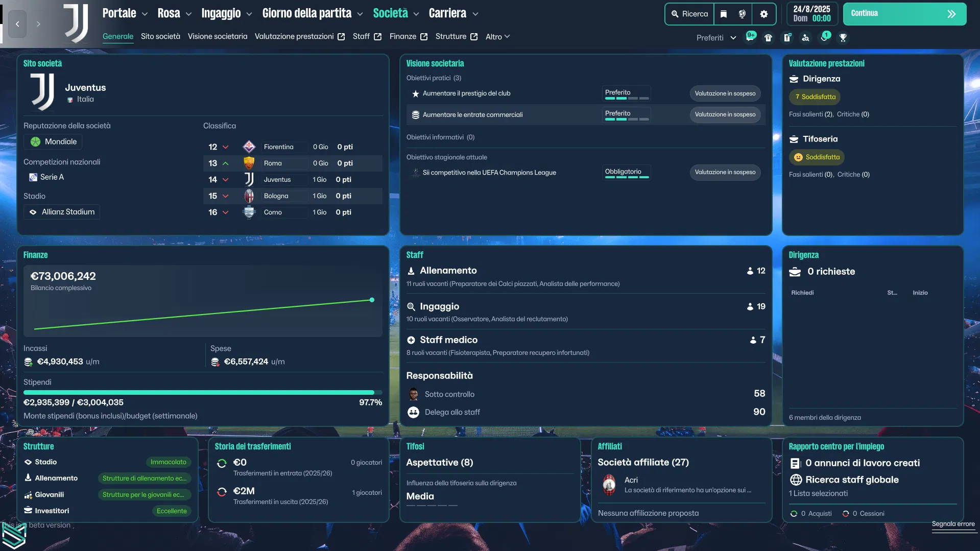Open the trophy competitions shortcut icon

(843, 37)
